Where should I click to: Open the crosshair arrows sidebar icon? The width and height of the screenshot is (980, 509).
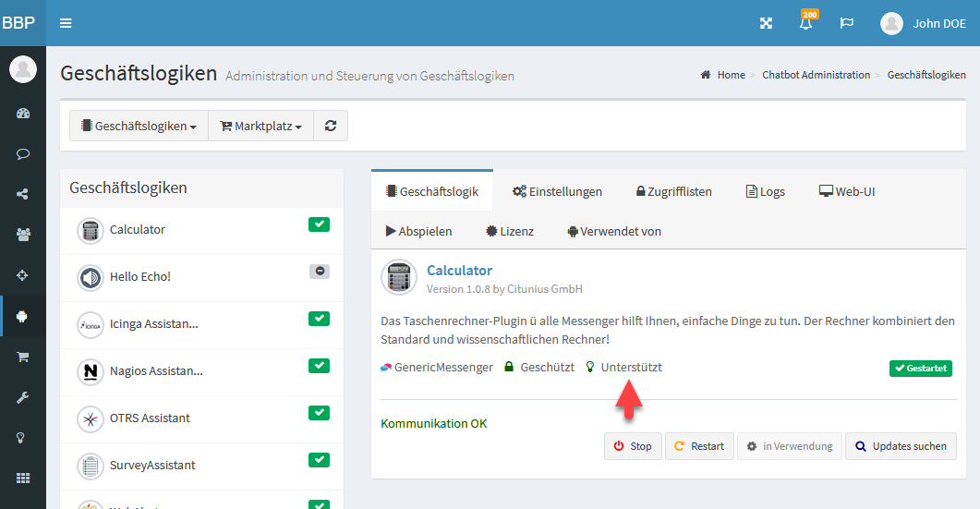23,275
